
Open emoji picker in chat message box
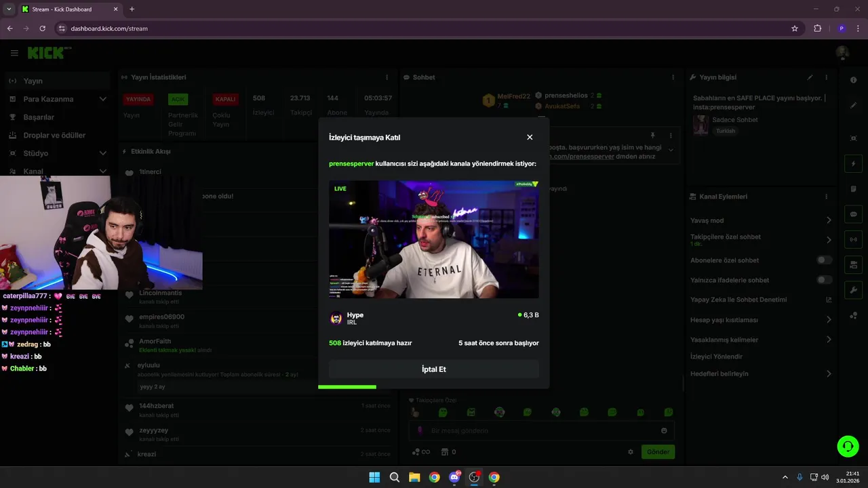tap(664, 430)
